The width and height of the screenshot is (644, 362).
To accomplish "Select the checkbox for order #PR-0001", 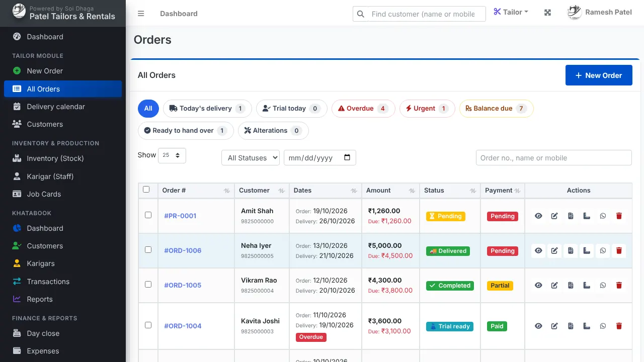I will click(x=148, y=215).
